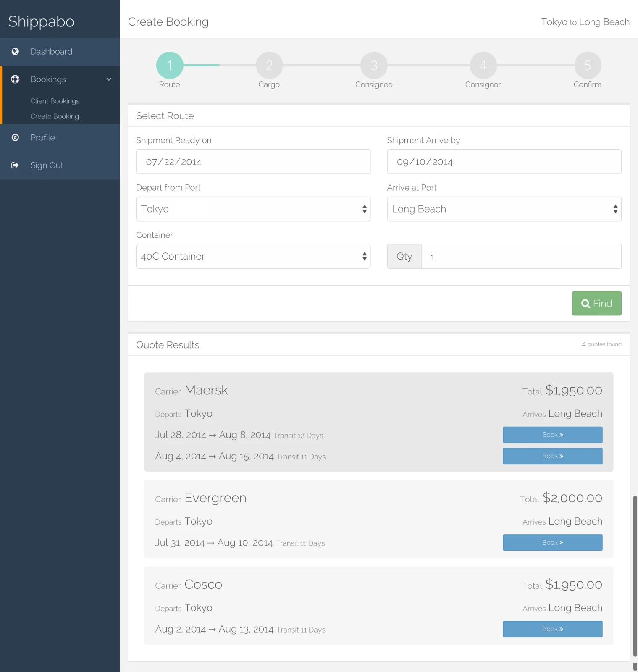This screenshot has width=638, height=672.
Task: Select step 5 Confirm circle
Action: [588, 65]
